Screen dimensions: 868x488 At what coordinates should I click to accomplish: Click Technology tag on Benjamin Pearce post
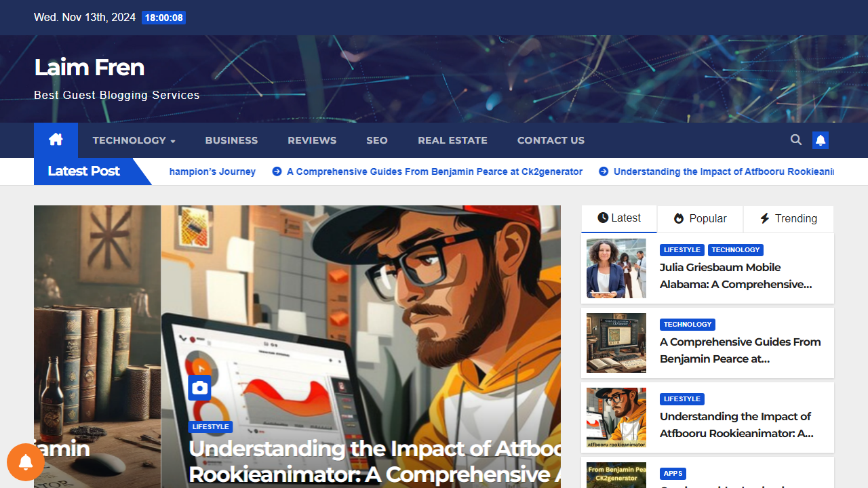(x=687, y=325)
